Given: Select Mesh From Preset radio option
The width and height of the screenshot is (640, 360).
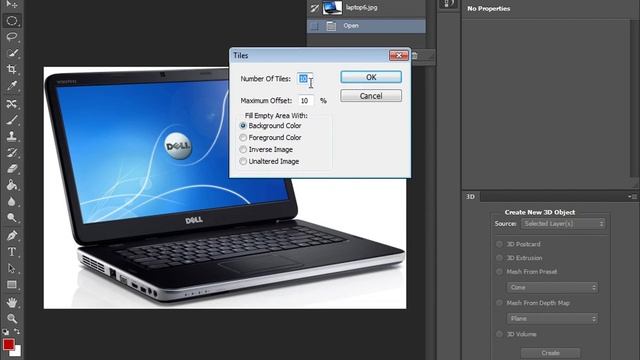Looking at the screenshot, I should 499,271.
